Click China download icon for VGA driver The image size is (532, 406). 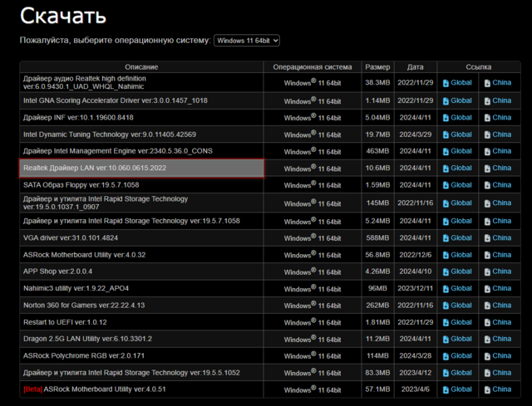(488, 238)
